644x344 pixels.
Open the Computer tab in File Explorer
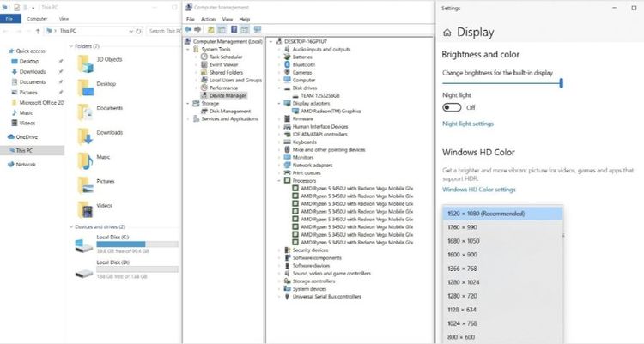click(x=38, y=19)
